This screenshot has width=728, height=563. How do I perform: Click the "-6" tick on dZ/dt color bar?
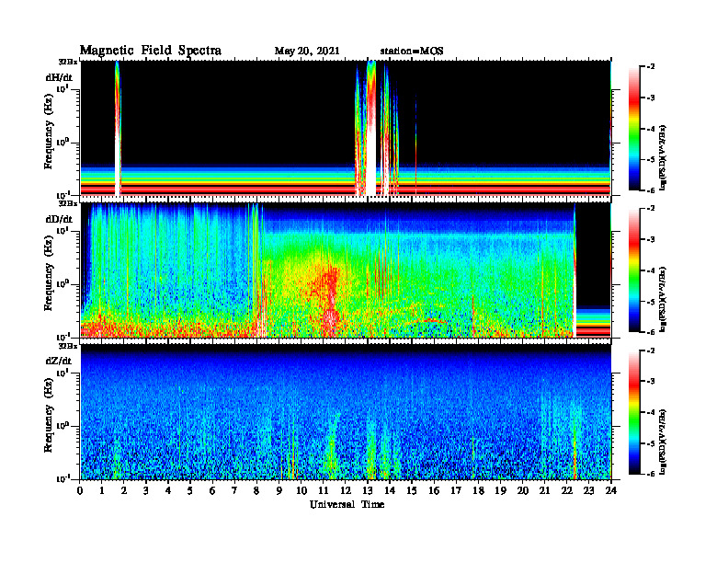[x=649, y=474]
